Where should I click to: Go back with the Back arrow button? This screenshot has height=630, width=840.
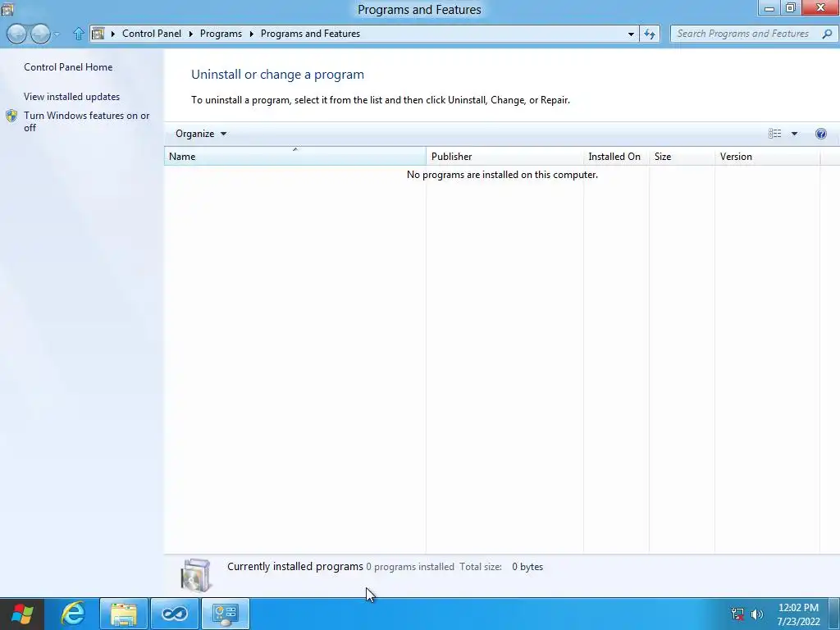16,34
